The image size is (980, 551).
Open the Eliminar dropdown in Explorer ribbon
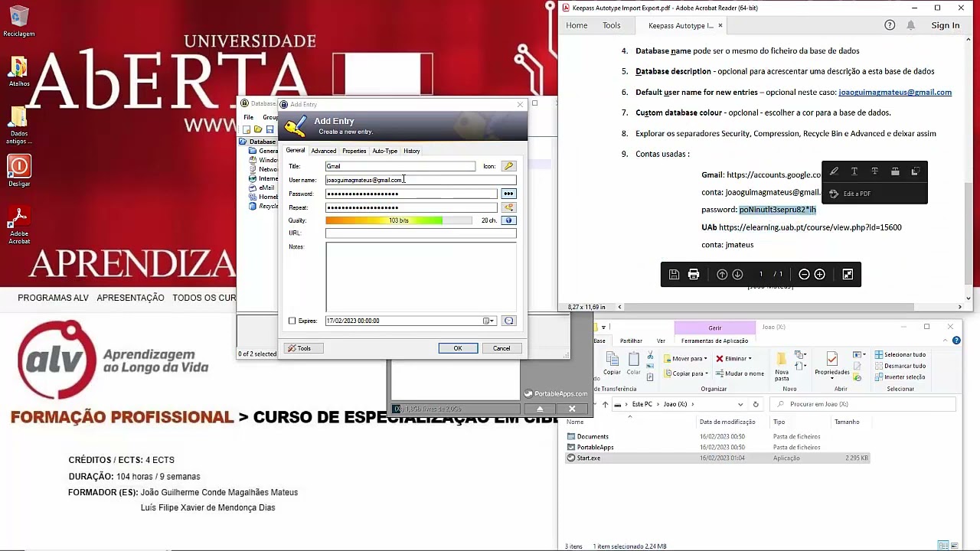pyautogui.click(x=733, y=358)
